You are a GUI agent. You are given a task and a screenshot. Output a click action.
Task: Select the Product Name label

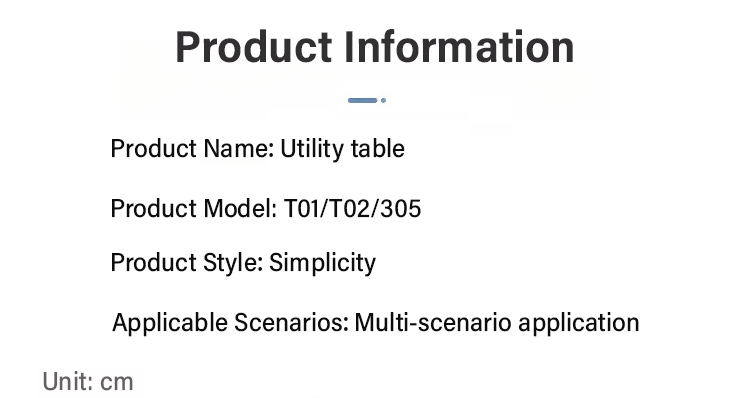click(x=192, y=149)
